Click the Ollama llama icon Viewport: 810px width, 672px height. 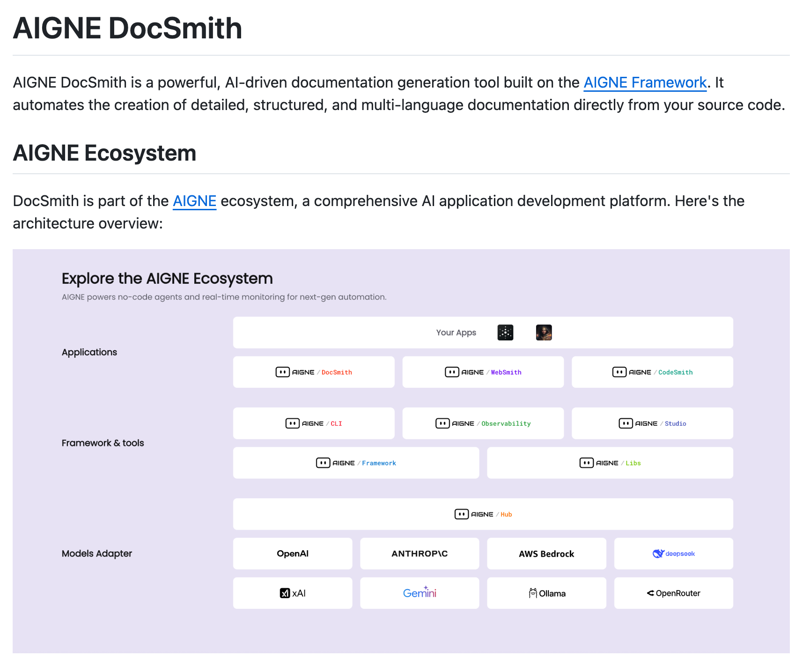[533, 593]
